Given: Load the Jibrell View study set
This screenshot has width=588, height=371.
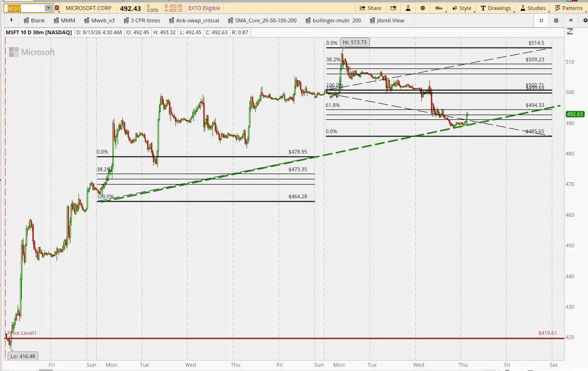Looking at the screenshot, I should pos(386,20).
